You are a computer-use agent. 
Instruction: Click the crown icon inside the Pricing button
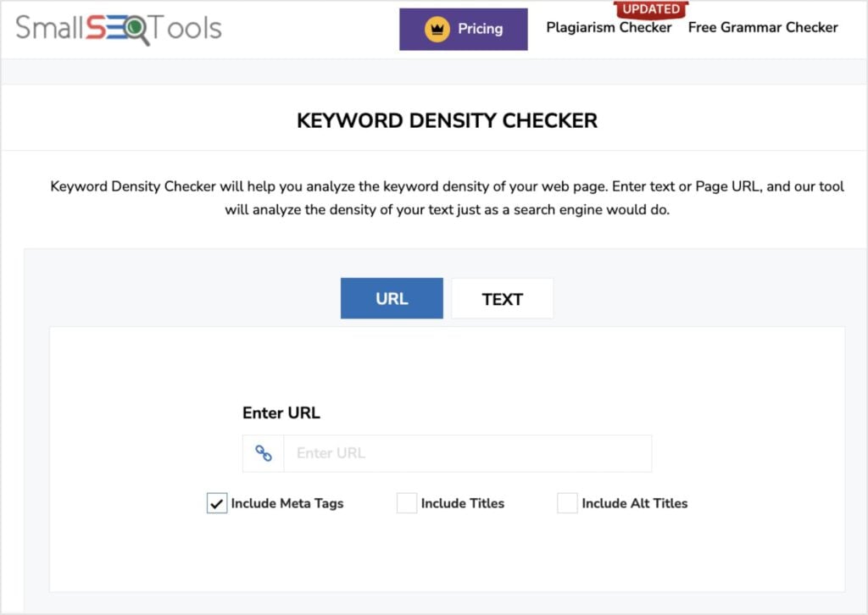435,29
